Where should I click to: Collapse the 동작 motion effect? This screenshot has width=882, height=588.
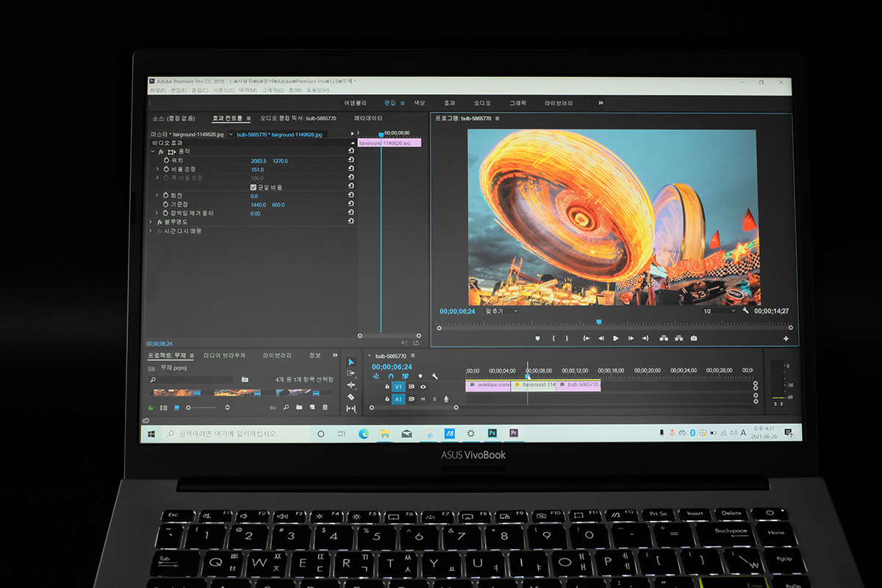click(152, 151)
